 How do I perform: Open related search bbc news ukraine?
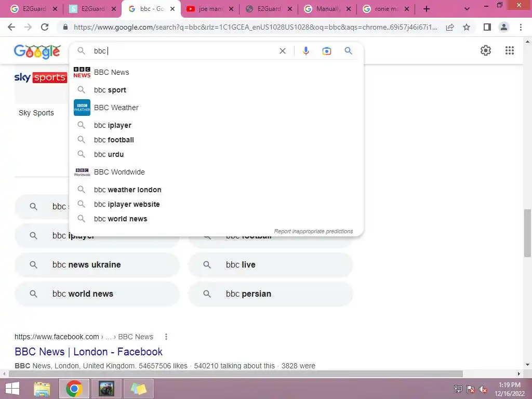pos(97,264)
